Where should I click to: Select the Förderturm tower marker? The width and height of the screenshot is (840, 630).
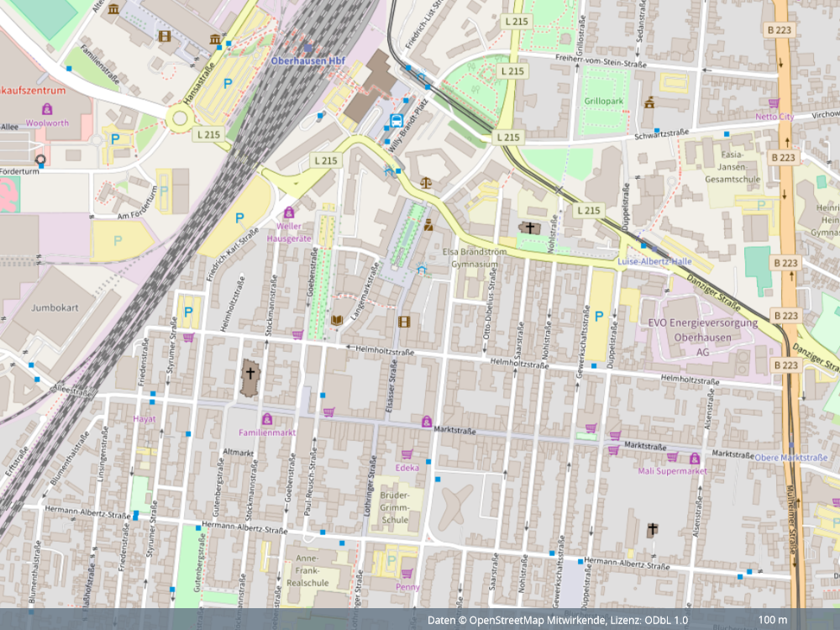[x=39, y=158]
